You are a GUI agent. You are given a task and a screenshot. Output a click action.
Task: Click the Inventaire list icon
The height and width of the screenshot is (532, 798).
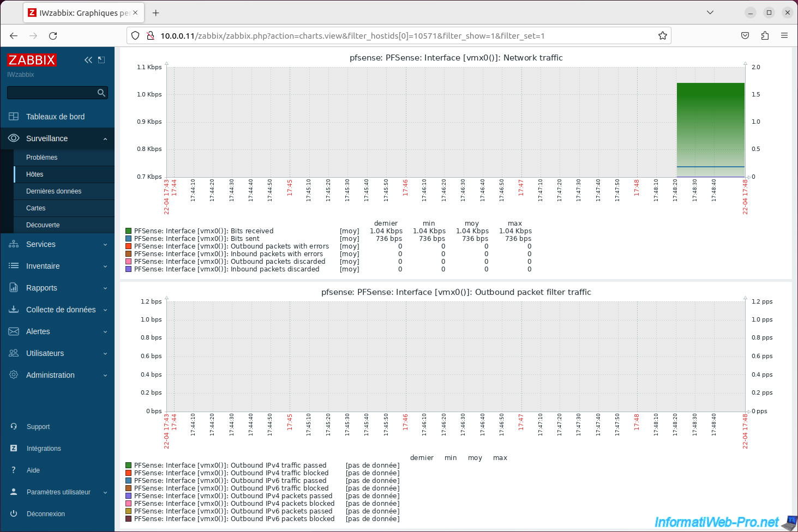14,266
